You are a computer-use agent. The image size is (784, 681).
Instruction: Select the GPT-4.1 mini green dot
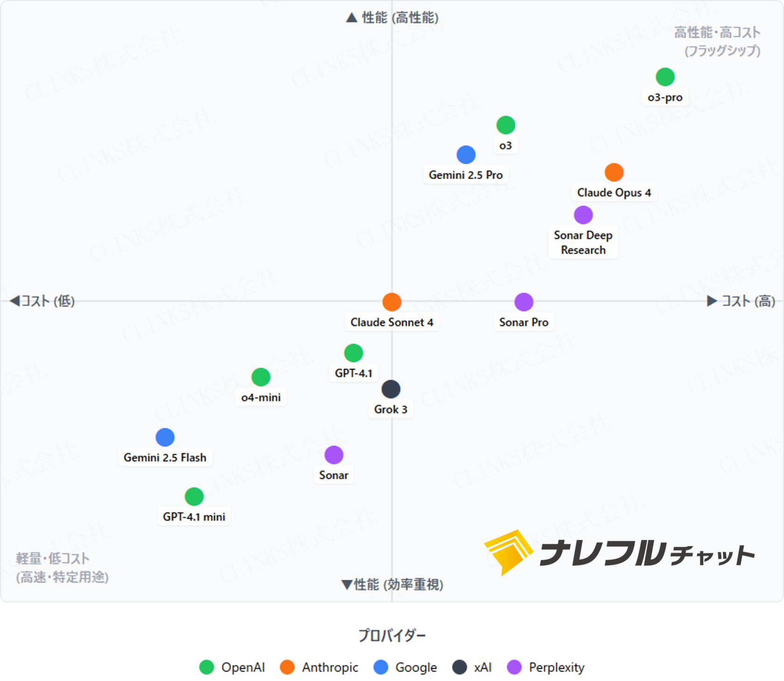point(194,497)
